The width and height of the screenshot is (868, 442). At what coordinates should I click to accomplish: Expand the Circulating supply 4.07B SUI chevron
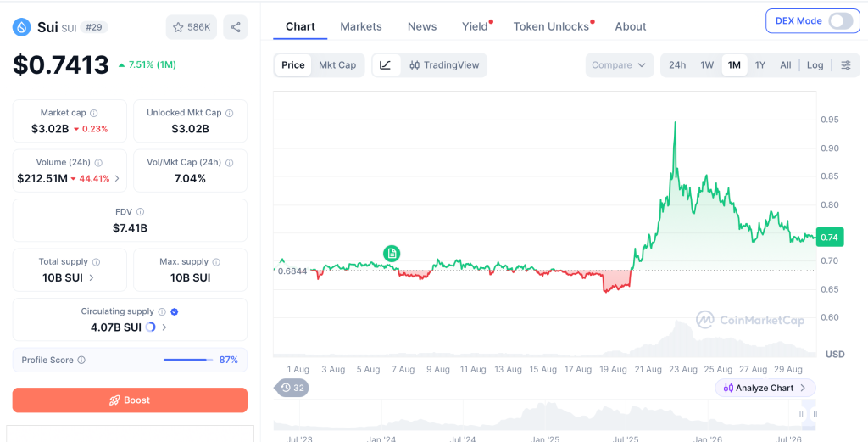[164, 327]
